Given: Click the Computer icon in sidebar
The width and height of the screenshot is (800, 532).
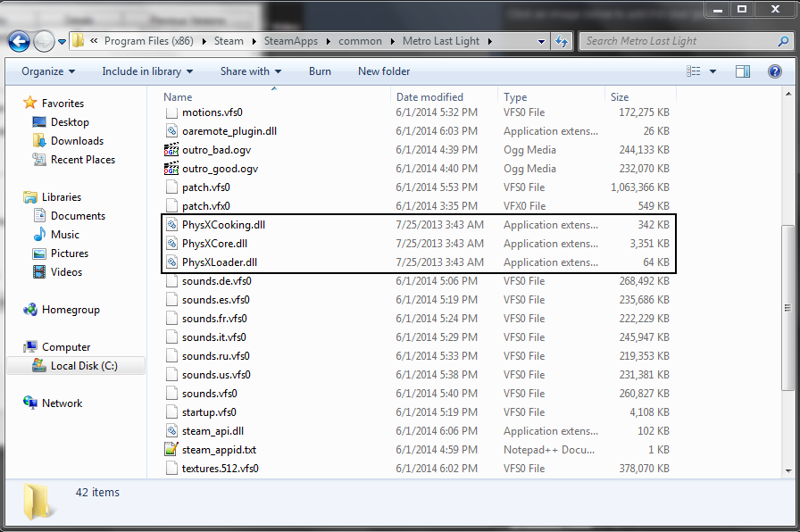Looking at the screenshot, I should pyautogui.click(x=30, y=346).
